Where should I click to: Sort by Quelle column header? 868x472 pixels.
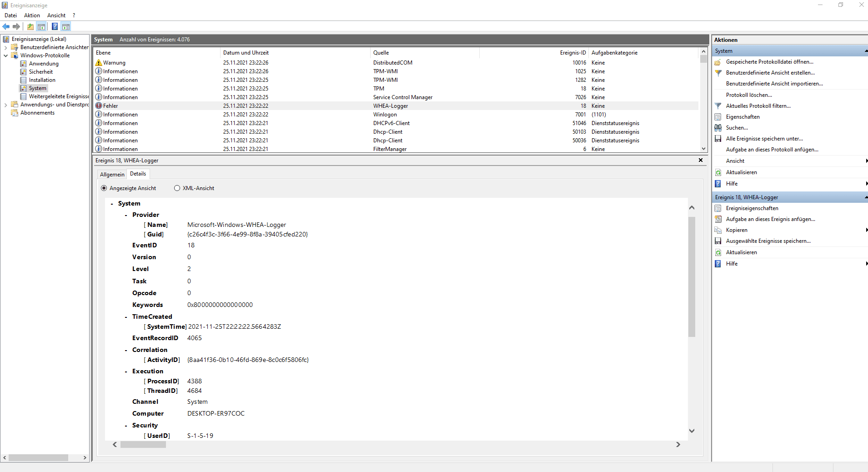tap(425, 53)
